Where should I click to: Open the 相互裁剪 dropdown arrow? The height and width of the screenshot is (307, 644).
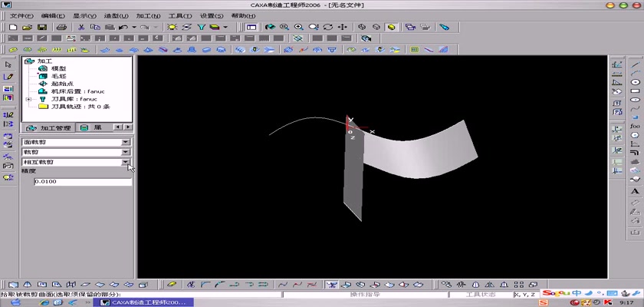[x=126, y=162]
